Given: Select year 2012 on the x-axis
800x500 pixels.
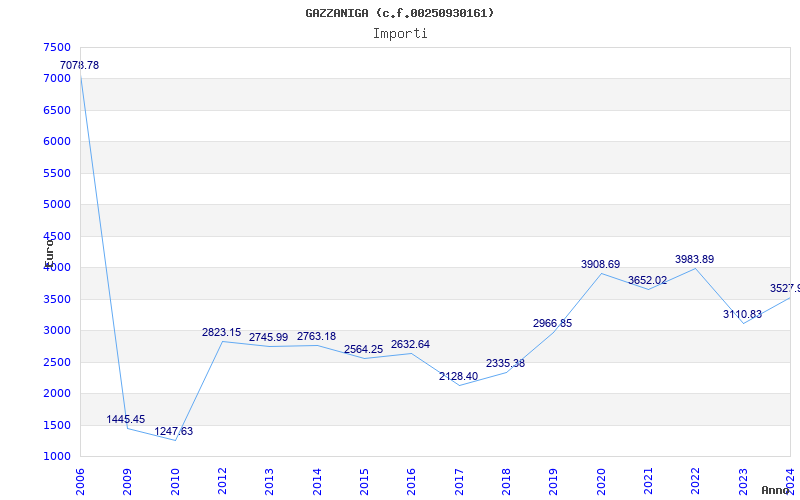Looking at the screenshot, I should tap(222, 480).
